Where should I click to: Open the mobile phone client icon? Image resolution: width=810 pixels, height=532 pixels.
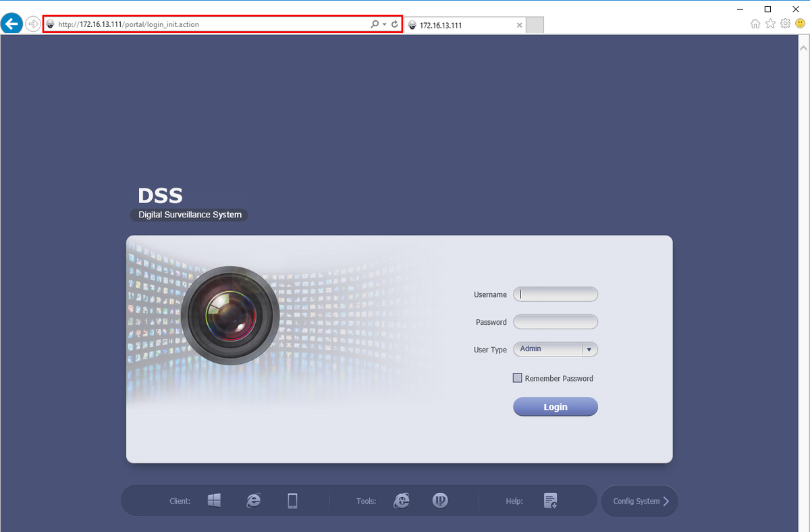[x=292, y=500]
